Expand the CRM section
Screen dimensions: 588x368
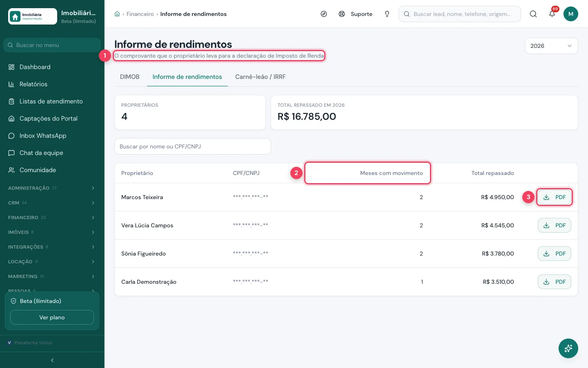tap(52, 203)
